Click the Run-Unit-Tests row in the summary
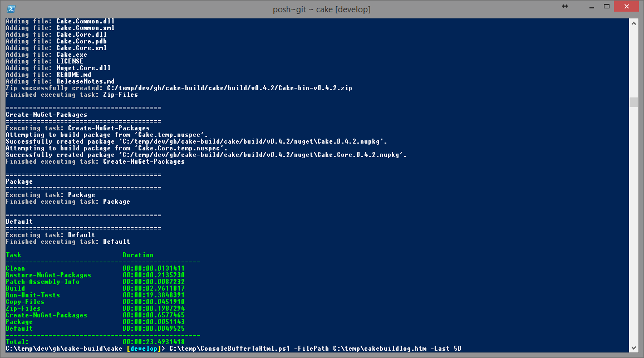 click(95, 295)
